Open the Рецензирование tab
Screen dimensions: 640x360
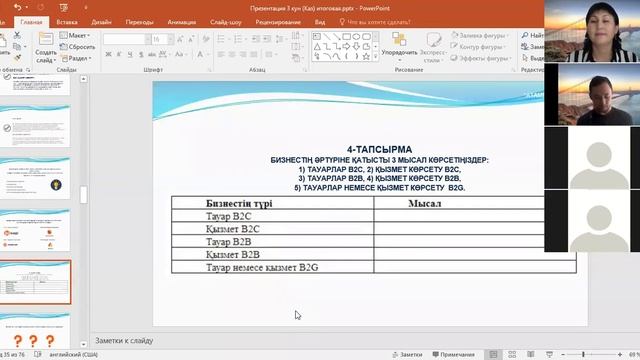click(x=278, y=22)
